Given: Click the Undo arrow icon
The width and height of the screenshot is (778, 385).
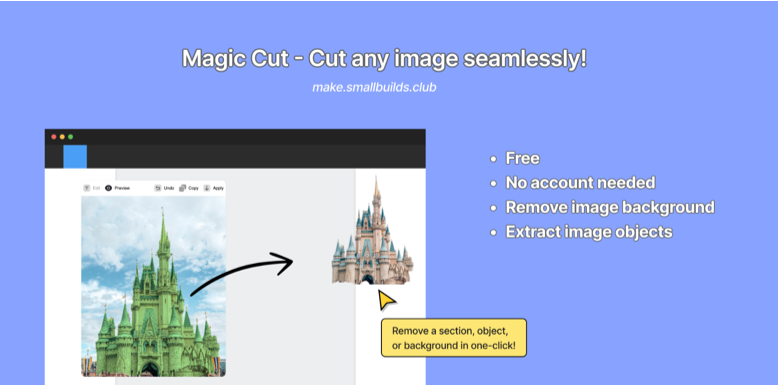Looking at the screenshot, I should click(158, 188).
